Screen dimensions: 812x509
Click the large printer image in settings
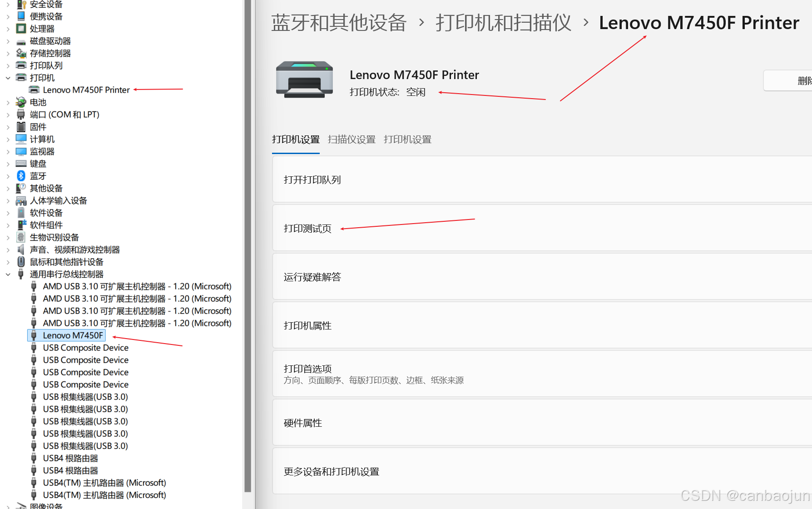pyautogui.click(x=304, y=80)
